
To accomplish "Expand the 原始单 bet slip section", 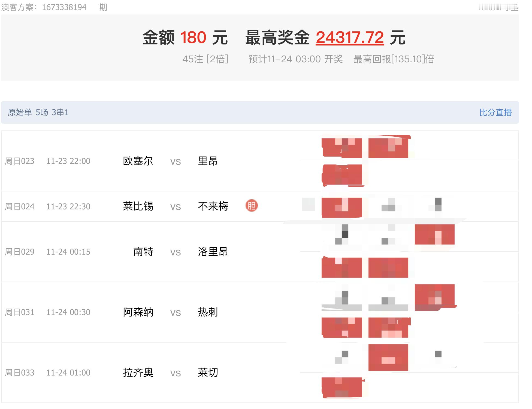I will click(38, 112).
